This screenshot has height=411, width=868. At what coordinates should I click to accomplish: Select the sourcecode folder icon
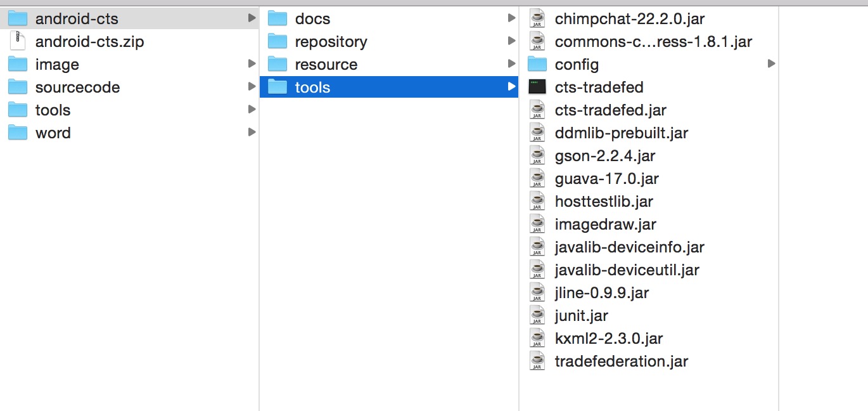[18, 87]
